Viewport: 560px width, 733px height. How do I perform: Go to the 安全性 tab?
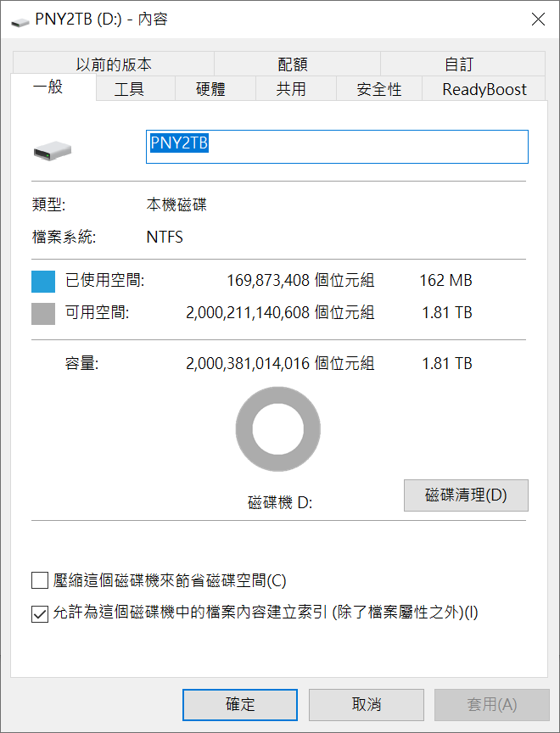378,89
